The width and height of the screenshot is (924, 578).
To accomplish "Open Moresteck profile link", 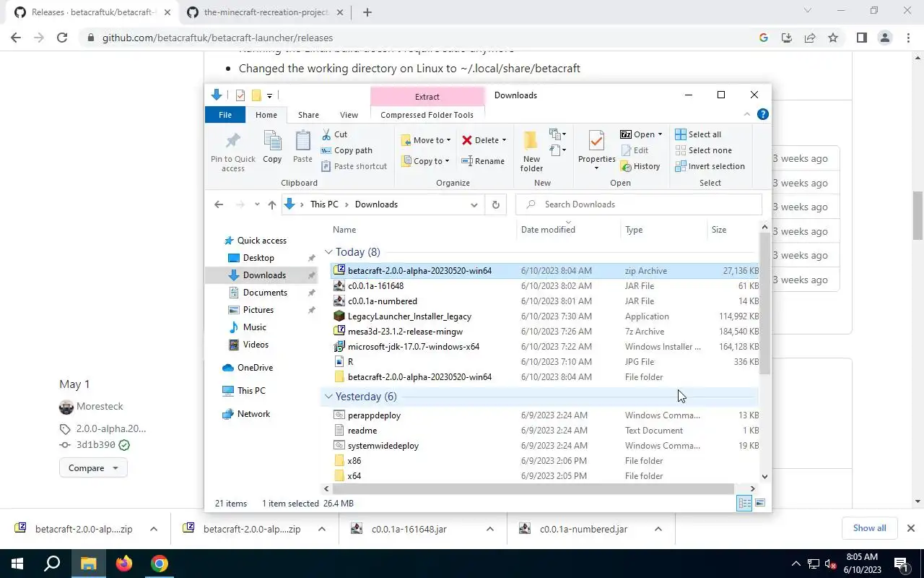I will click(100, 407).
